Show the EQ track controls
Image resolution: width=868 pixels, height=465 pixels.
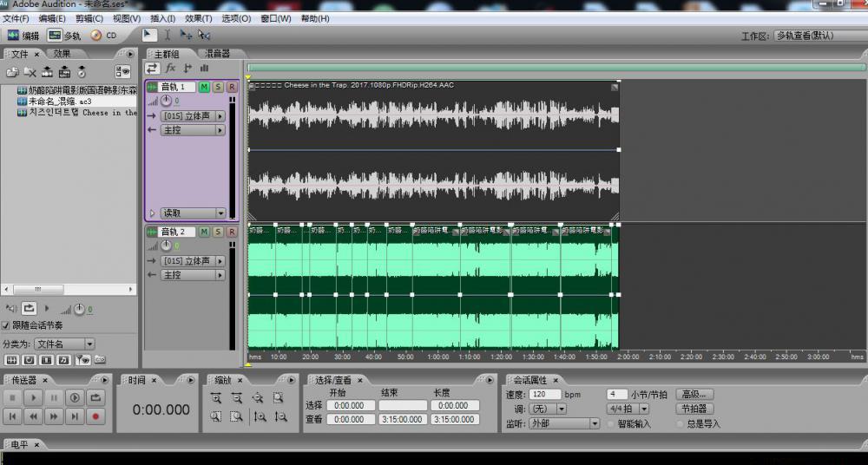(x=204, y=68)
